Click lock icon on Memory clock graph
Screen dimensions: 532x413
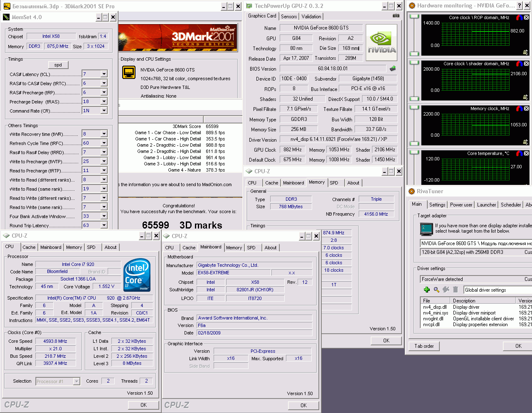525,142
